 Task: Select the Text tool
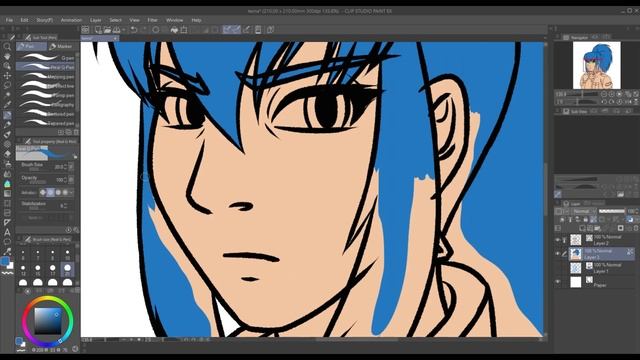pos(7,232)
